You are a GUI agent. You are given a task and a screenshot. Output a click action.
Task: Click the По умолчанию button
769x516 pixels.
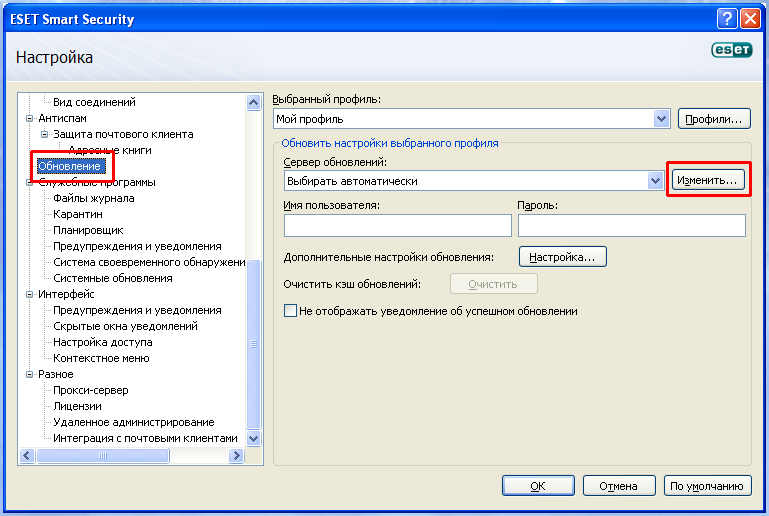pyautogui.click(x=708, y=486)
